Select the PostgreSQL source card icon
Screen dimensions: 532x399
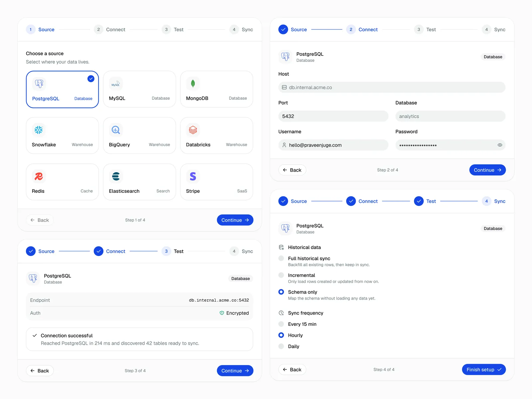coord(39,84)
